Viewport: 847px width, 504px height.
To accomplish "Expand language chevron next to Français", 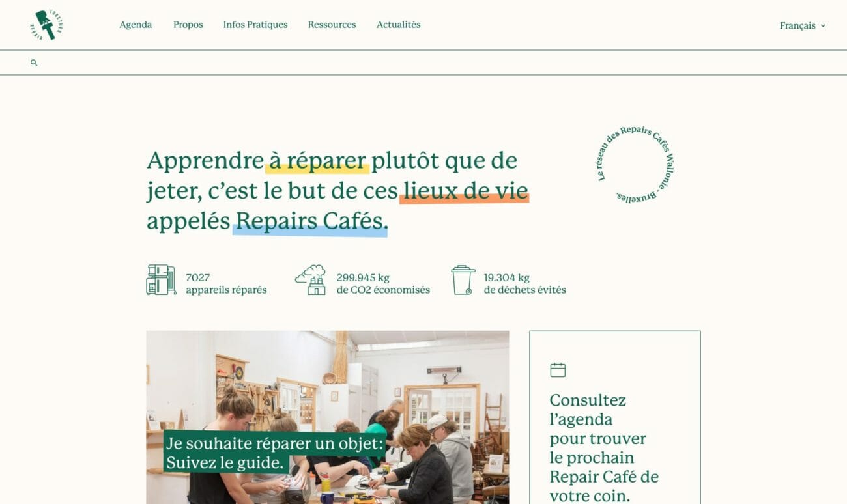I will (x=823, y=26).
